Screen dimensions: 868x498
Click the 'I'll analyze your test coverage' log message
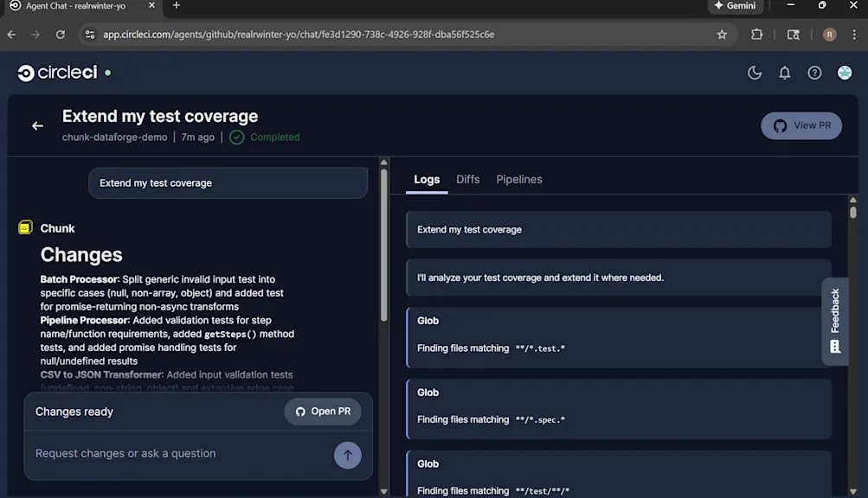point(619,278)
